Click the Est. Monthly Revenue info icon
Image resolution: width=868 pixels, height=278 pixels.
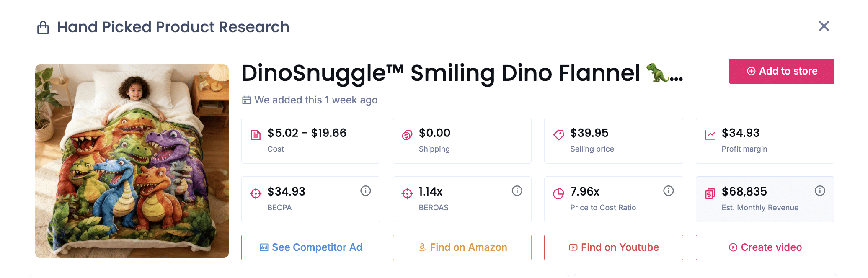[x=820, y=191]
